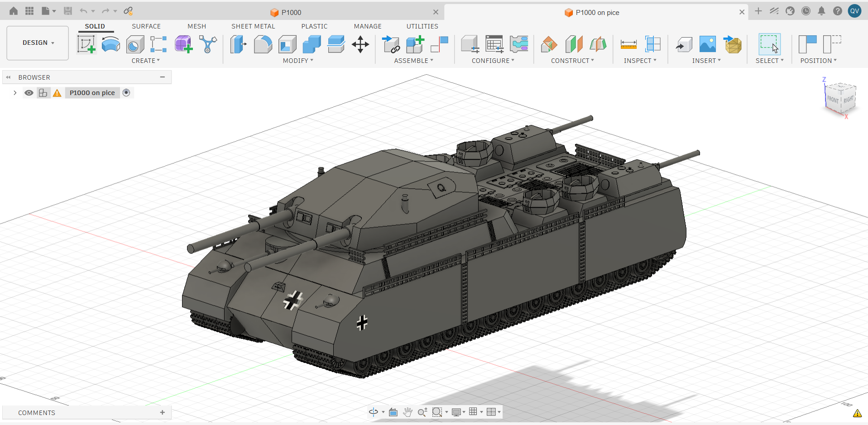Open the Help question mark icon
This screenshot has height=425, width=868.
[838, 11]
